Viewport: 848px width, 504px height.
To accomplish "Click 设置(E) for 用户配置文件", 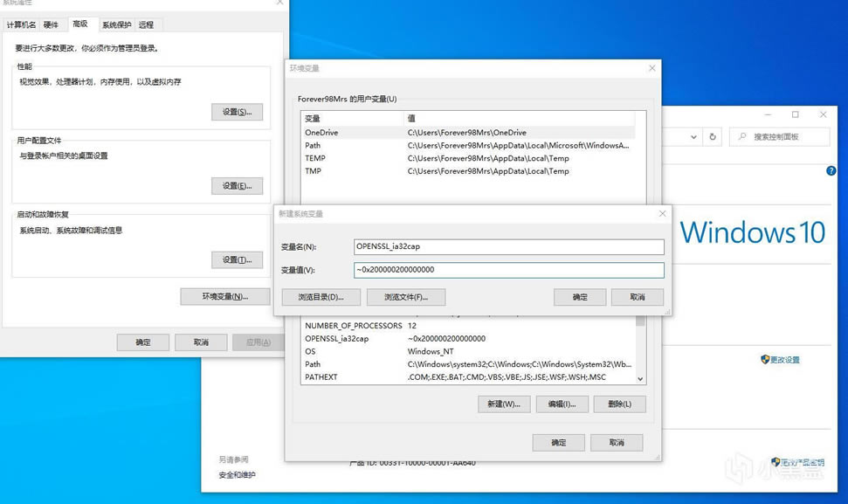I will [x=237, y=186].
